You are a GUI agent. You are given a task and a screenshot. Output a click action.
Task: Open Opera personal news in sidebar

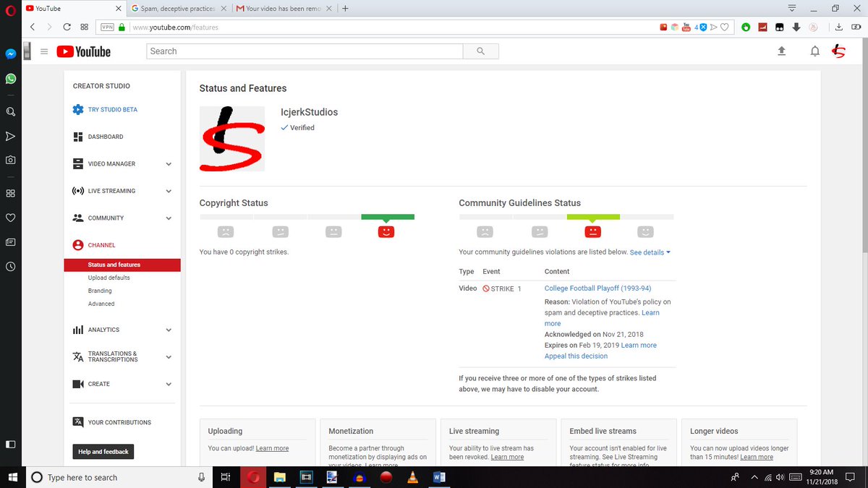tap(11, 242)
